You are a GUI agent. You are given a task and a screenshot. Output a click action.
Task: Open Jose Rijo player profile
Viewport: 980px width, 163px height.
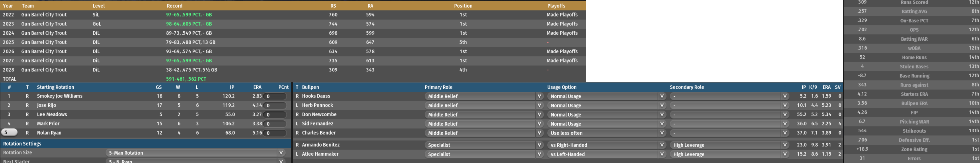pos(46,105)
